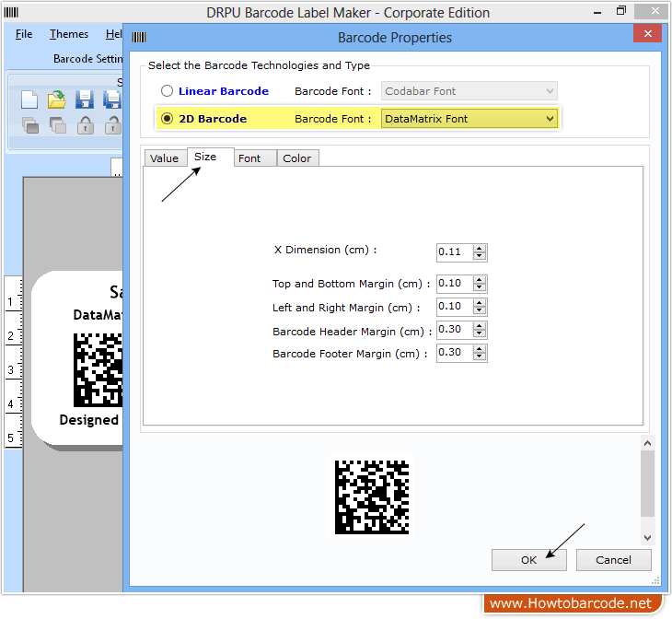Click the Barcode Footer Margin field
672x619 pixels.
point(455,353)
